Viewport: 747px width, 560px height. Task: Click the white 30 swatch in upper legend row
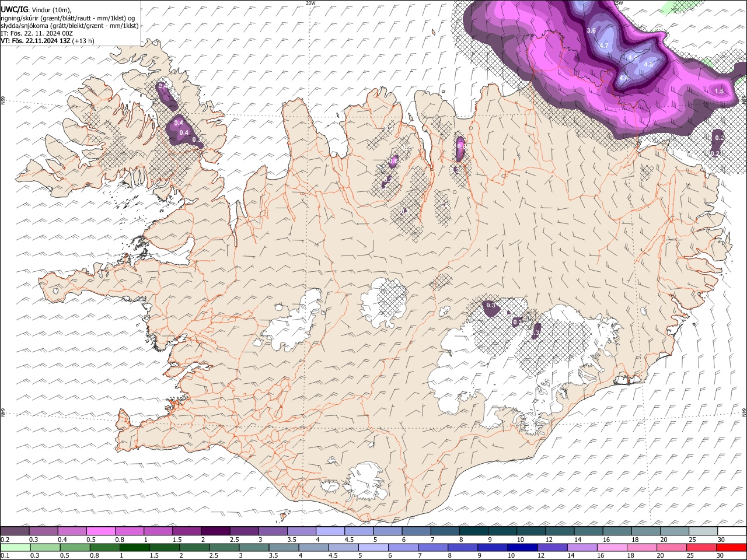point(732,531)
